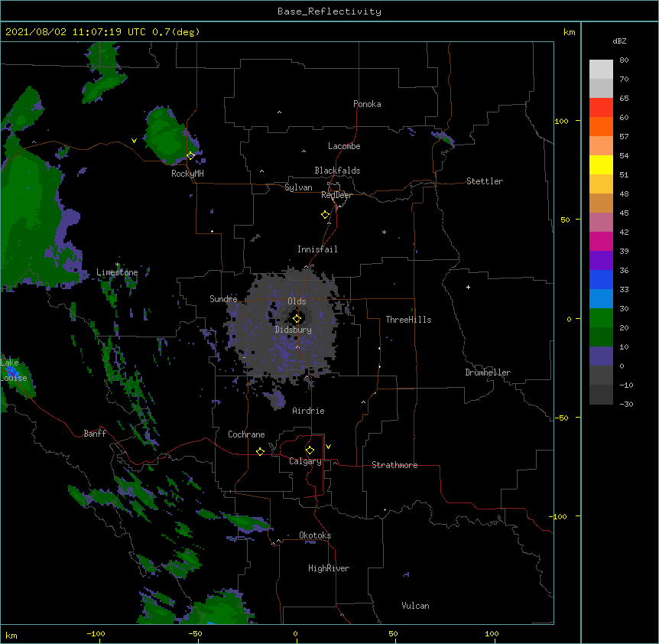The width and height of the screenshot is (659, 644).
Task: Click the yellow diamond marker at RockyMH
Action: 190,155
